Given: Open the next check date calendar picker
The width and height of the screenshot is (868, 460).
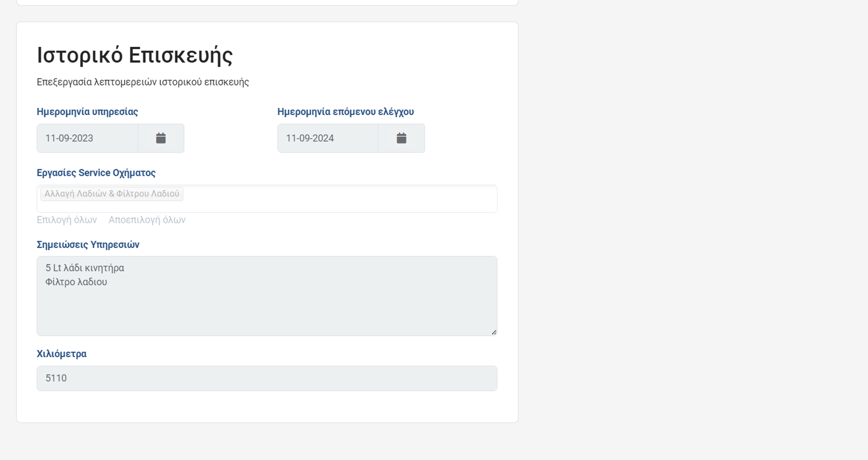Looking at the screenshot, I should [401, 138].
